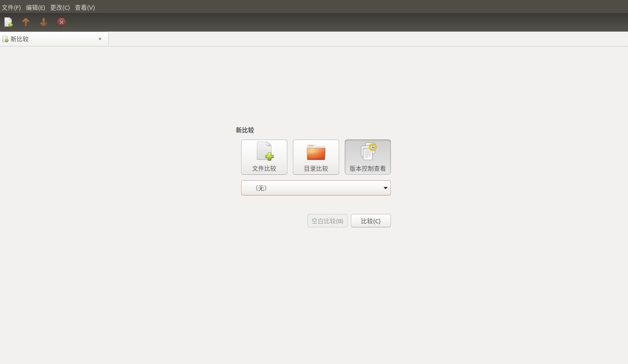628x364 pixels.
Task: Click the stop toolbar icon
Action: (x=61, y=22)
